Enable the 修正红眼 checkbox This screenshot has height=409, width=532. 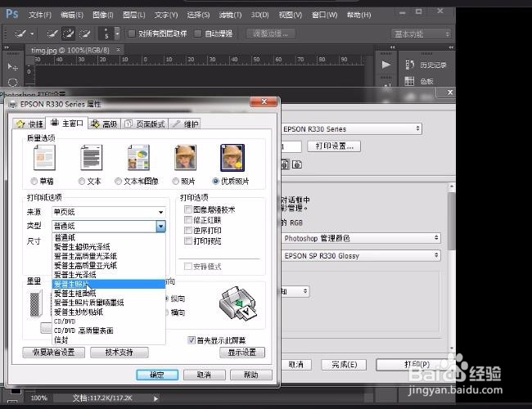(188, 220)
